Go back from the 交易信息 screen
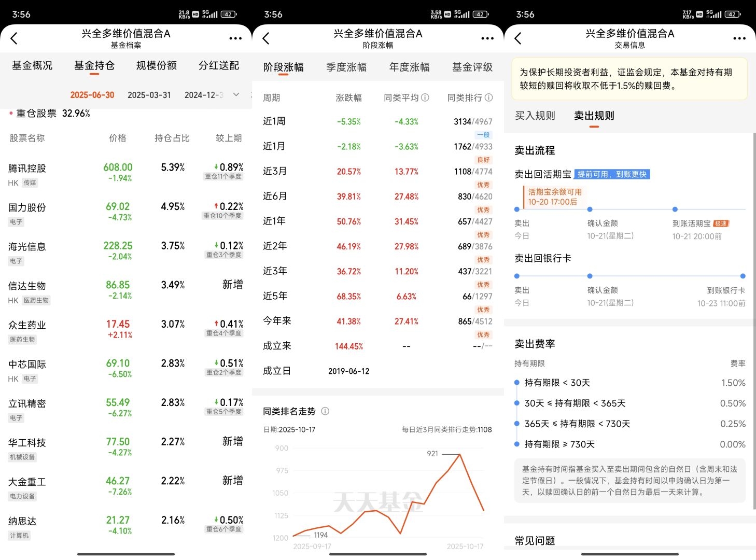 [518, 38]
